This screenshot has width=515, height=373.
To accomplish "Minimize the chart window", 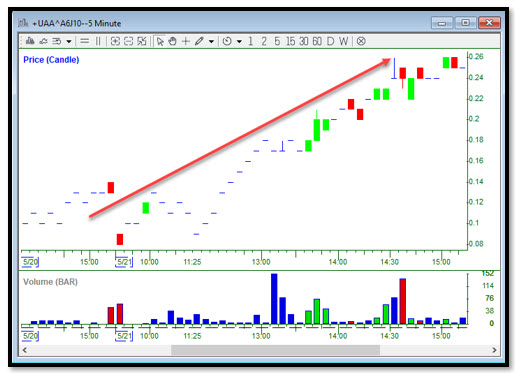I will coord(442,23).
